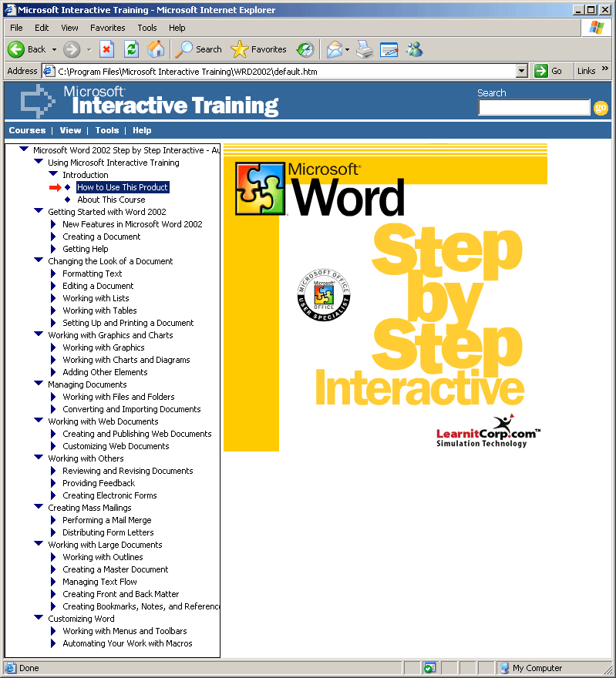Open the browser Help menu
Viewport: 616px width, 678px height.
[x=177, y=28]
